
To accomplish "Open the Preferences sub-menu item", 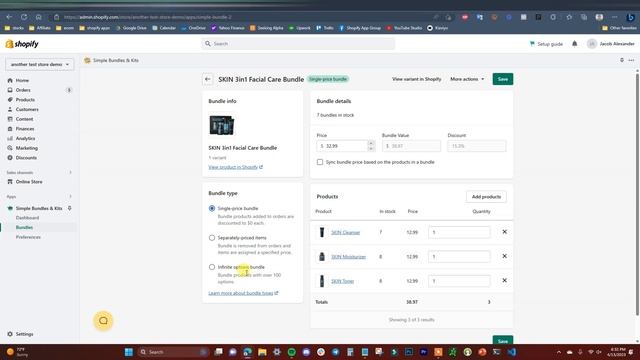I will pyautogui.click(x=28, y=237).
